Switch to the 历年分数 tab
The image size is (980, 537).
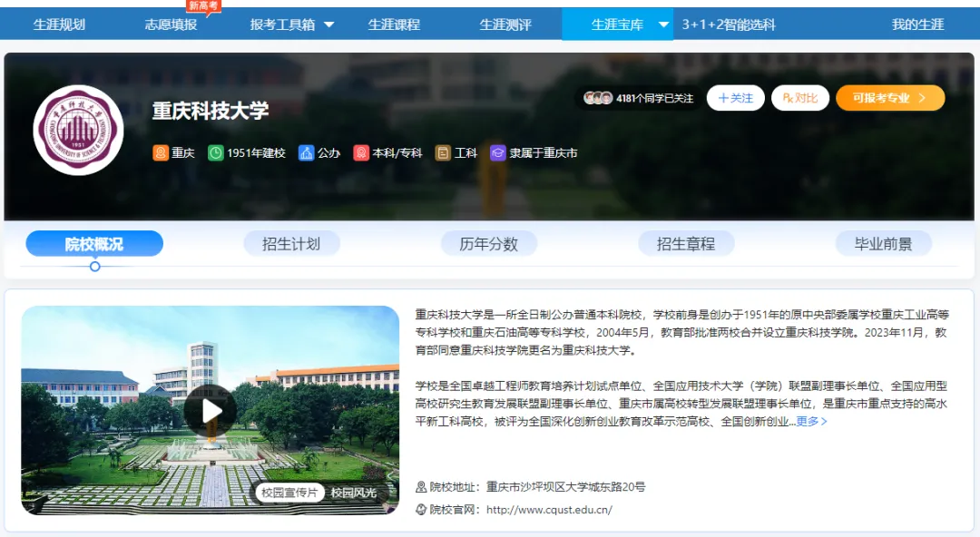488,243
